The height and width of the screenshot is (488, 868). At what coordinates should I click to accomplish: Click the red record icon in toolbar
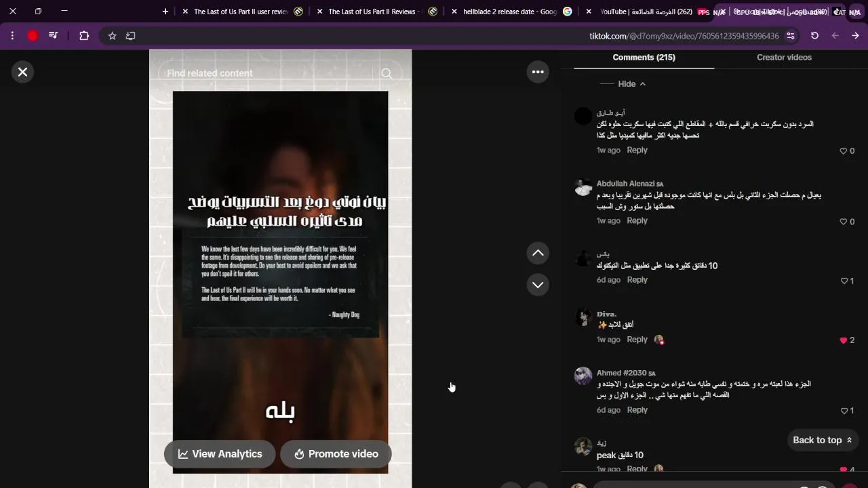point(33,36)
